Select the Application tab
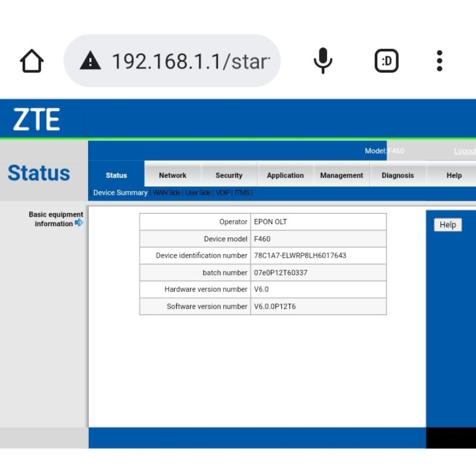The height and width of the screenshot is (476, 476). [x=285, y=176]
